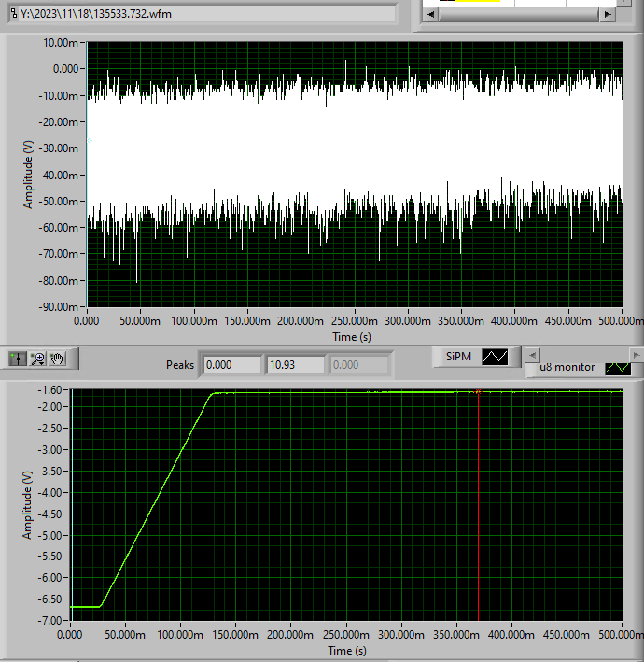The width and height of the screenshot is (644, 662).
Task: Click lower graph Y-axis bottom -7.00
Action: [49, 621]
